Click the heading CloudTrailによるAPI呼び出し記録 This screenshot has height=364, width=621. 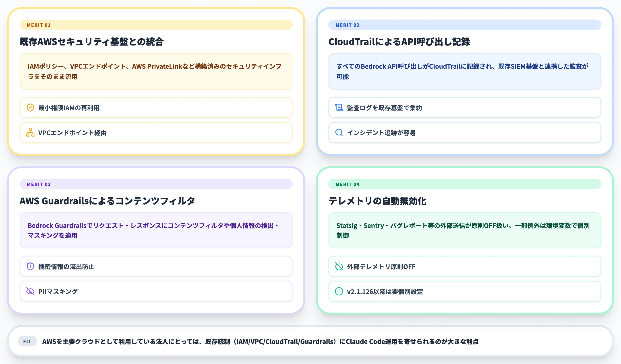tap(399, 42)
